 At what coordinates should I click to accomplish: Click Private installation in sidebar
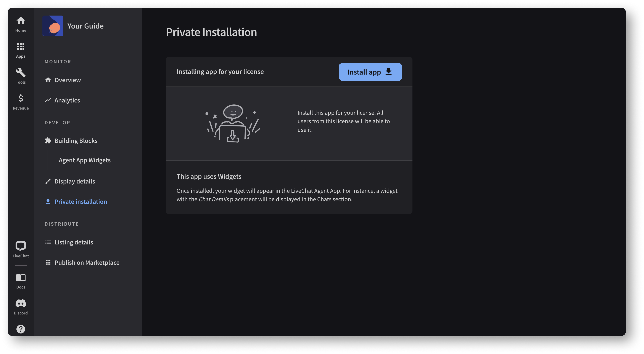81,201
